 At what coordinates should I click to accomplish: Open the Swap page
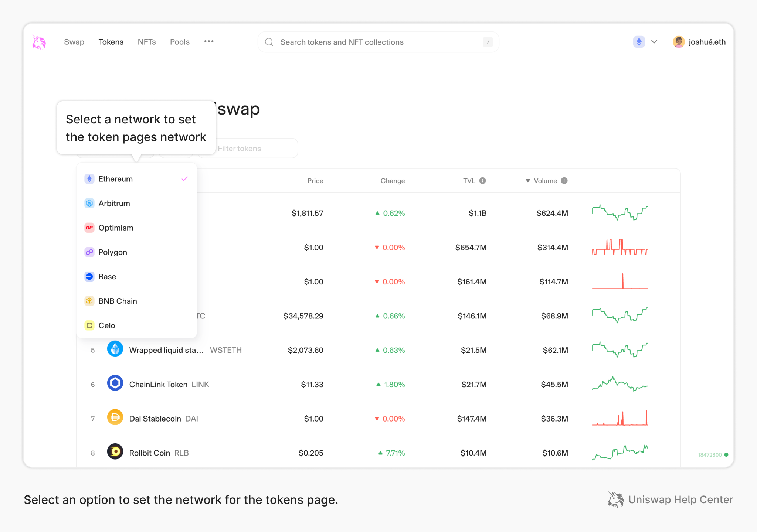pyautogui.click(x=74, y=42)
